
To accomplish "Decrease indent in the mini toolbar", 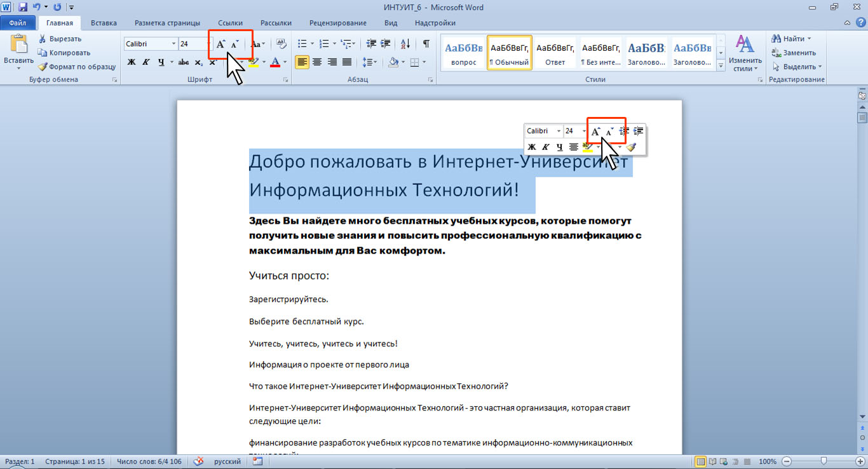I will point(625,131).
